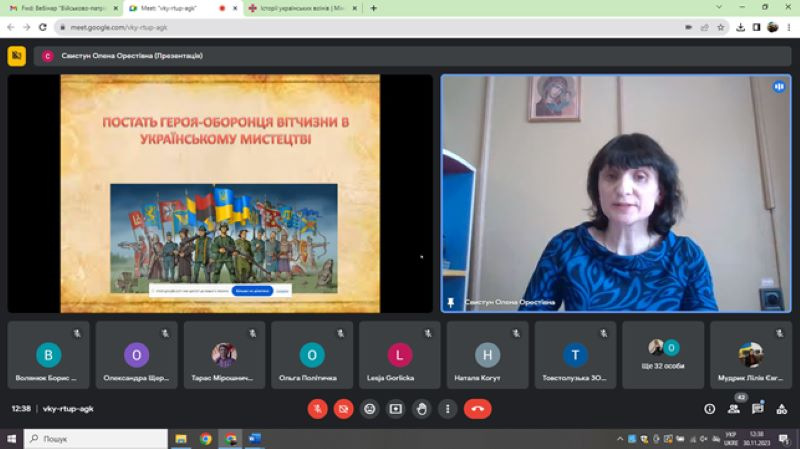
Task: Open the taskbar clock and date
Action: click(757, 439)
